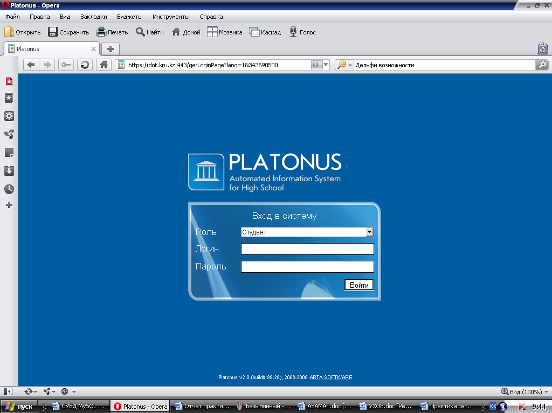Open the File menu

13,17
